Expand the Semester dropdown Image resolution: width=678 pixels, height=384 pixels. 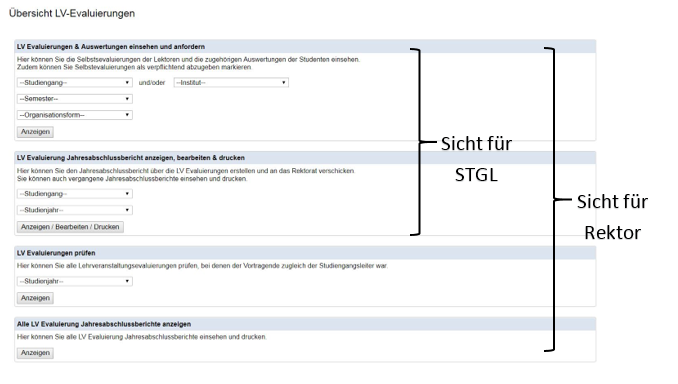coord(75,99)
